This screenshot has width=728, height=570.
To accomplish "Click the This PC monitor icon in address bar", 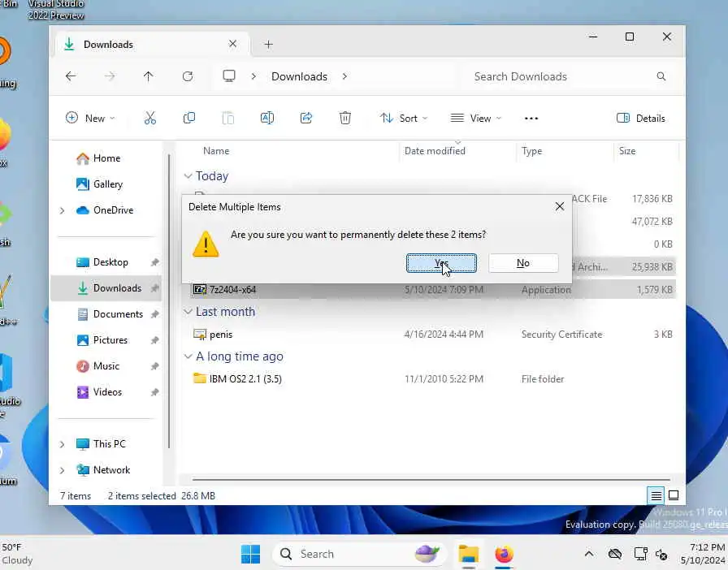I will (229, 76).
